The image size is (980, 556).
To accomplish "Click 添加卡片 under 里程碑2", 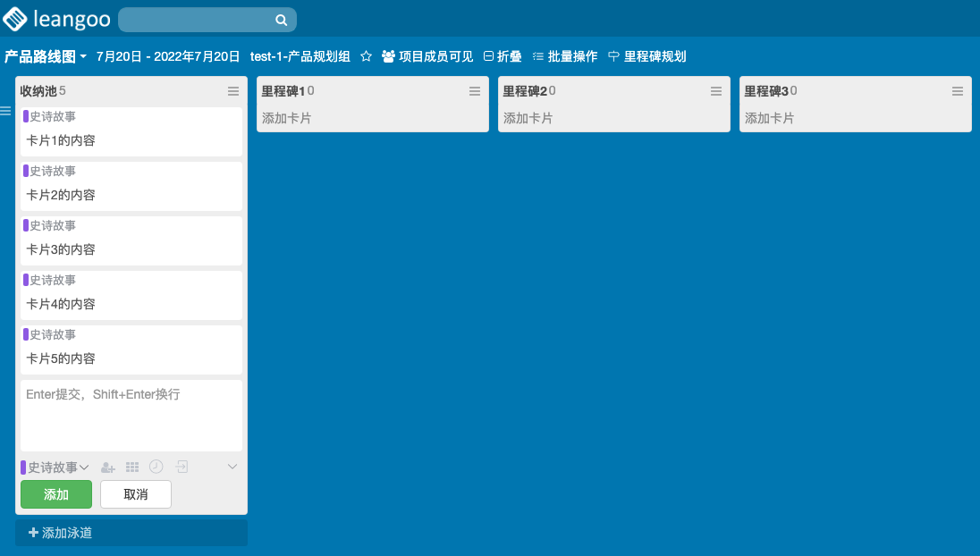I will [x=528, y=118].
